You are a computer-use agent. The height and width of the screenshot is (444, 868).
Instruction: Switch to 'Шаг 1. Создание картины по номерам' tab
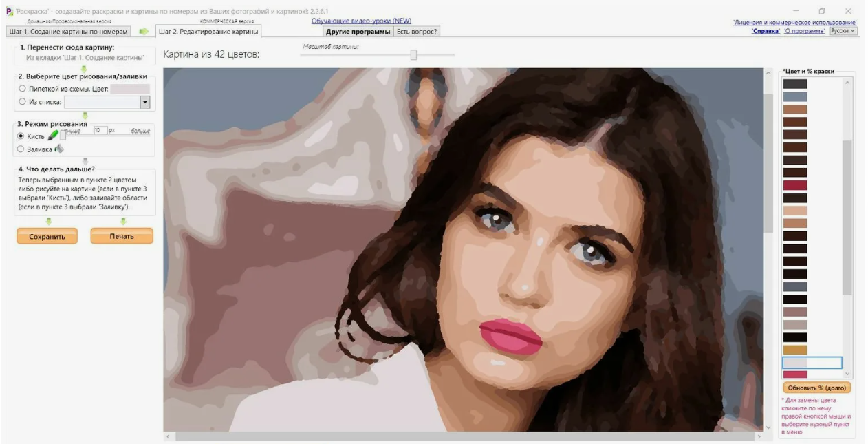click(68, 32)
